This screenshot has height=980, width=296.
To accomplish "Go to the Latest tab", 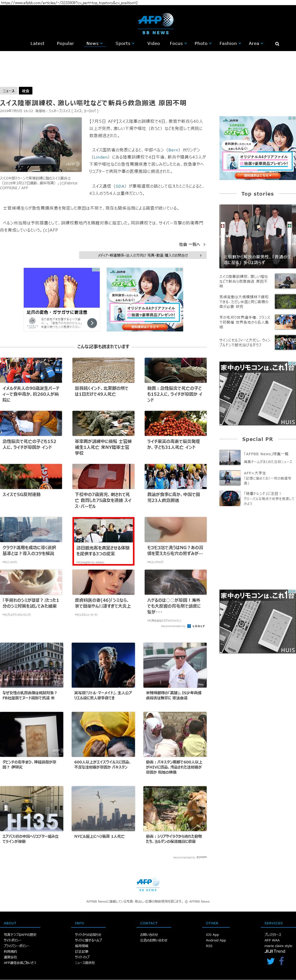I will [37, 44].
